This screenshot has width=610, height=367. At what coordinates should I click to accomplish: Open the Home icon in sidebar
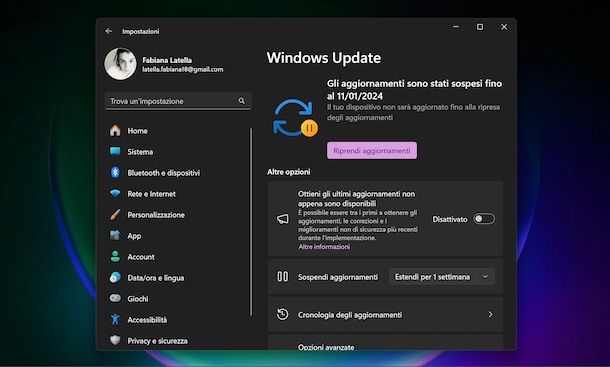(x=115, y=131)
